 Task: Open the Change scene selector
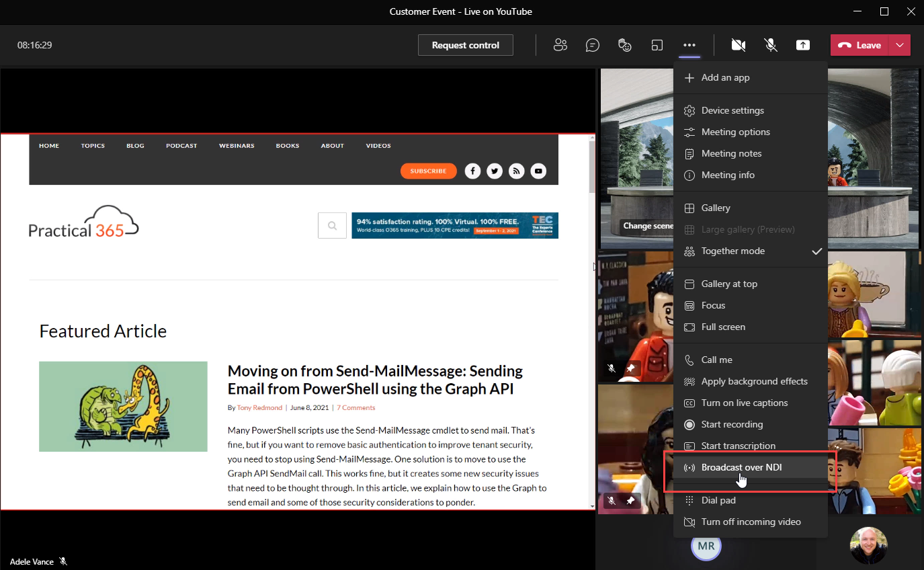646,226
